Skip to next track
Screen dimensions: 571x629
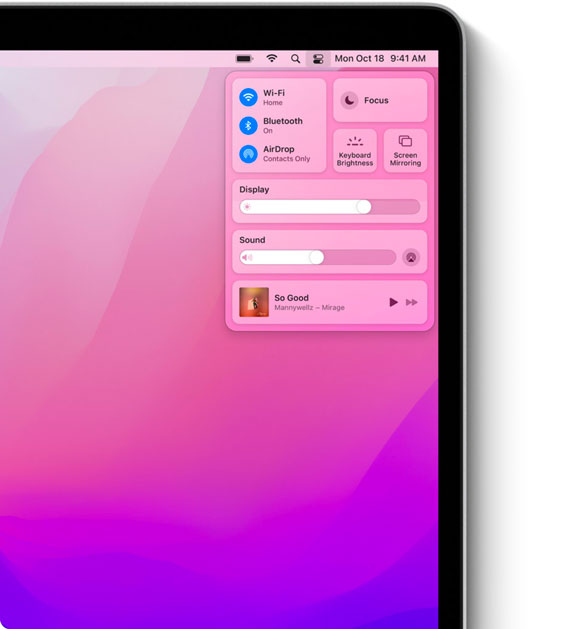412,302
